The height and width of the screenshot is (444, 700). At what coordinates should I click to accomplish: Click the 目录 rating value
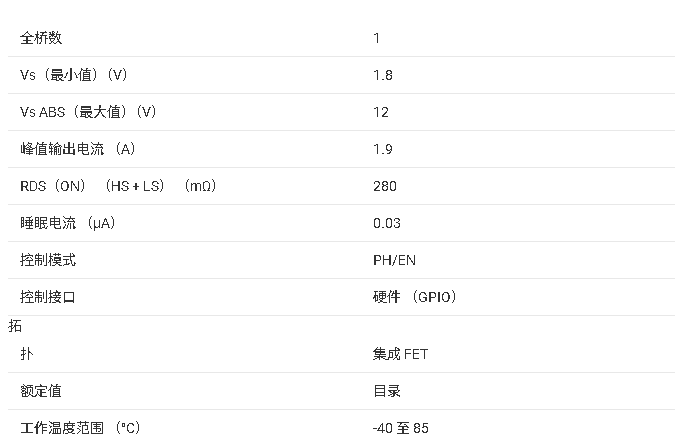coord(387,391)
